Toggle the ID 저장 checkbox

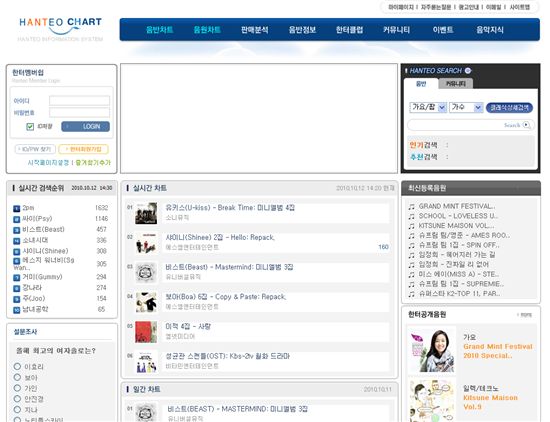(x=30, y=127)
